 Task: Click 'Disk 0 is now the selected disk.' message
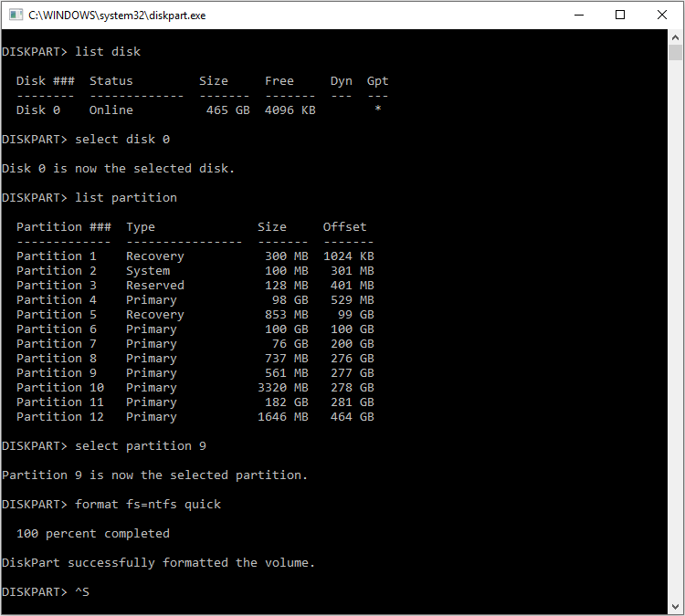[119, 169]
